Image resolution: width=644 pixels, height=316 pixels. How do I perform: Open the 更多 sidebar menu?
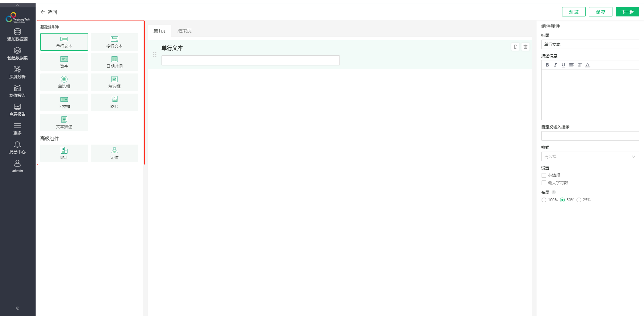pyautogui.click(x=17, y=129)
